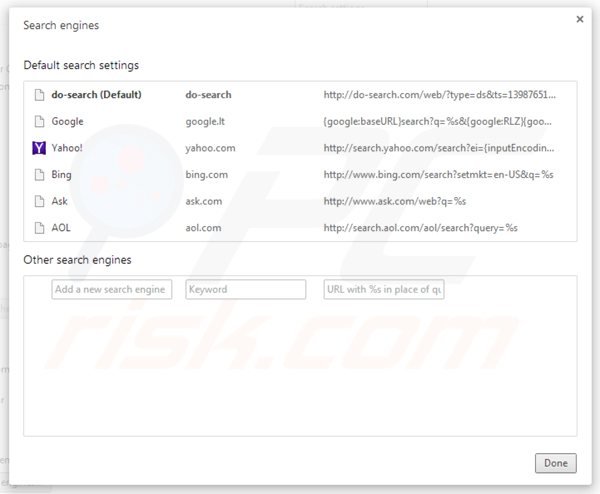600x494 pixels.
Task: Click the page icon next to Google
Action: pos(39,122)
